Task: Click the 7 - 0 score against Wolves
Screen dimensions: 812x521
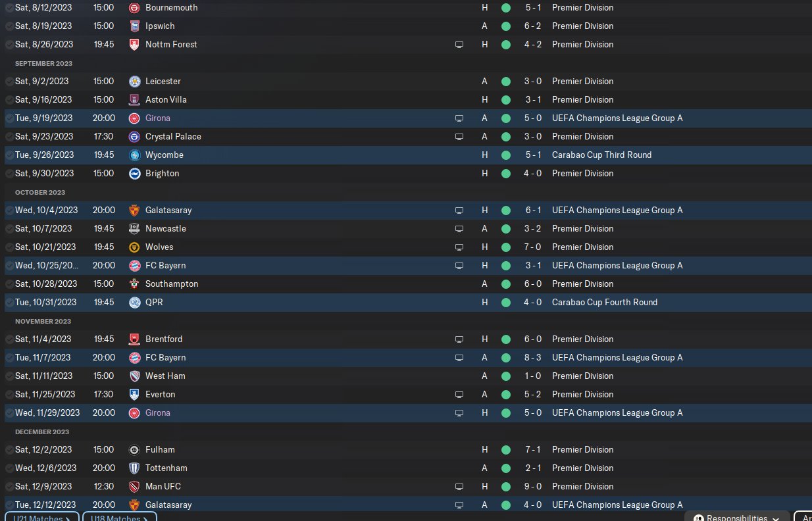Action: point(532,247)
